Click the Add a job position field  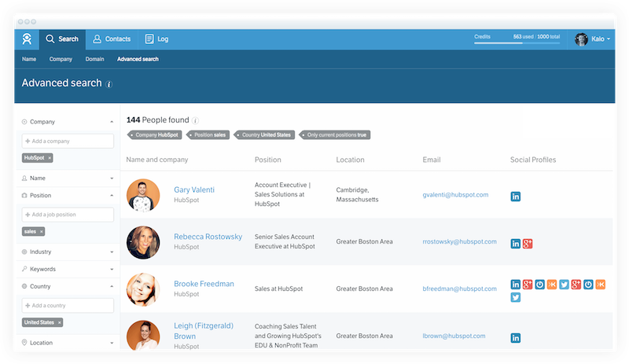[x=68, y=215]
